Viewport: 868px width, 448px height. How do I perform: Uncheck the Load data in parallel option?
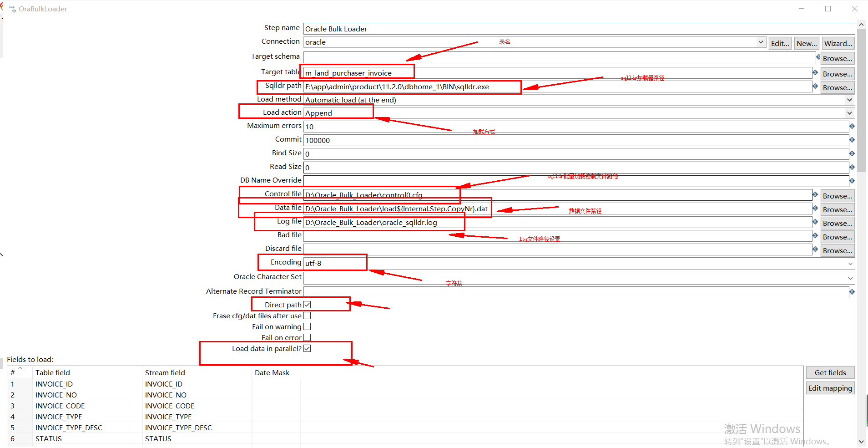pos(308,348)
